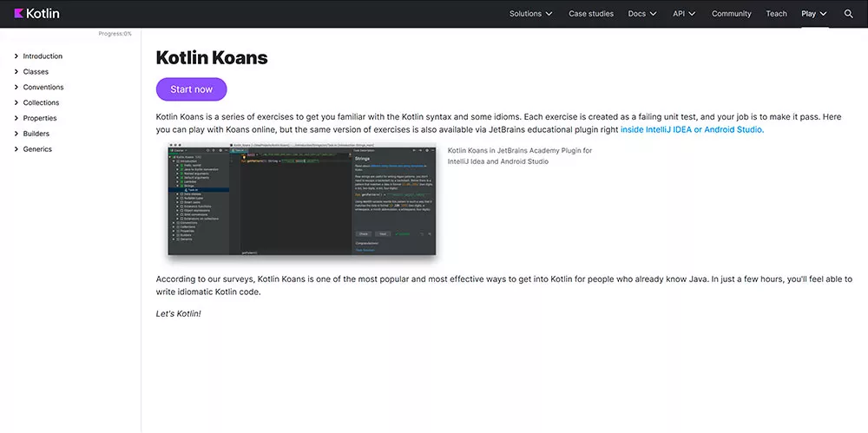Image resolution: width=868 pixels, height=433 pixels.
Task: Click the Progress:0% indicator
Action: (x=115, y=34)
